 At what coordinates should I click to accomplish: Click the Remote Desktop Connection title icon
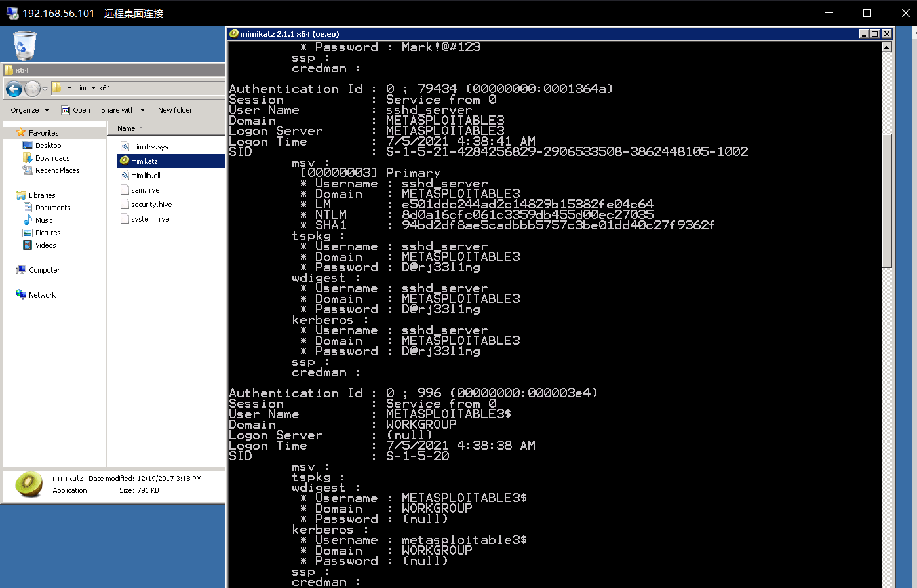click(12, 13)
